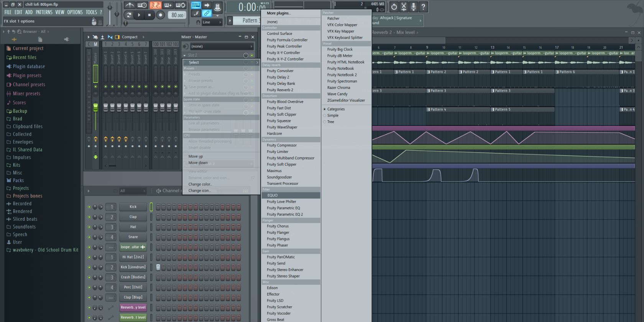This screenshot has width=644, height=322.
Task: Toggle the 3.2 countdown before recording
Action: (x=155, y=5)
